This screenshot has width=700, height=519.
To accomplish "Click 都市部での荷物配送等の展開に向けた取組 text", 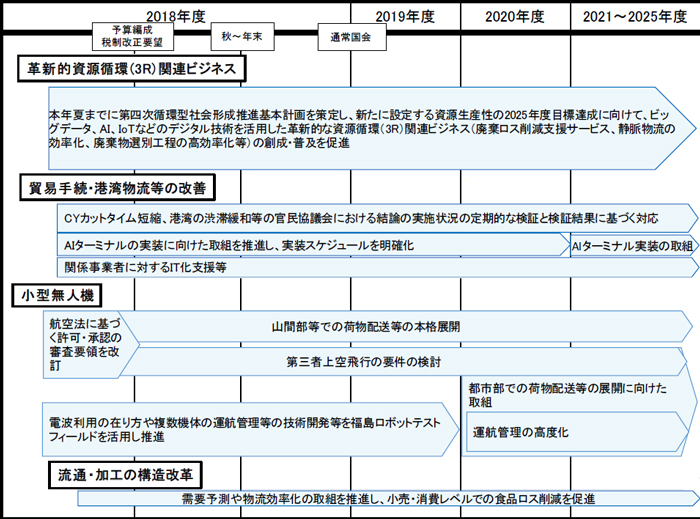I will point(568,395).
